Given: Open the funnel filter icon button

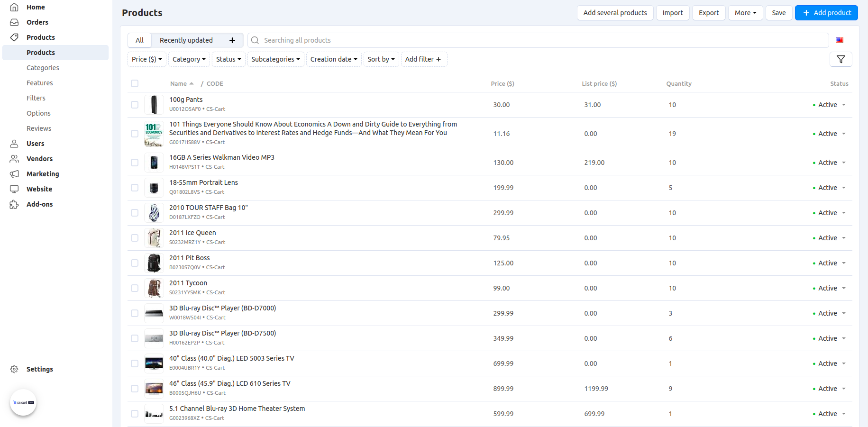Looking at the screenshot, I should pos(841,59).
